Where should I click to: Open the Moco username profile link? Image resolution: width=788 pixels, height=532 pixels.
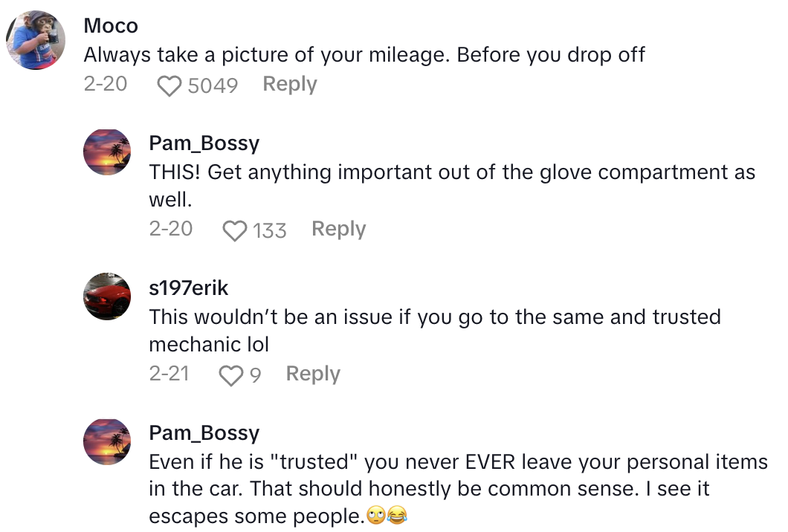(x=111, y=26)
